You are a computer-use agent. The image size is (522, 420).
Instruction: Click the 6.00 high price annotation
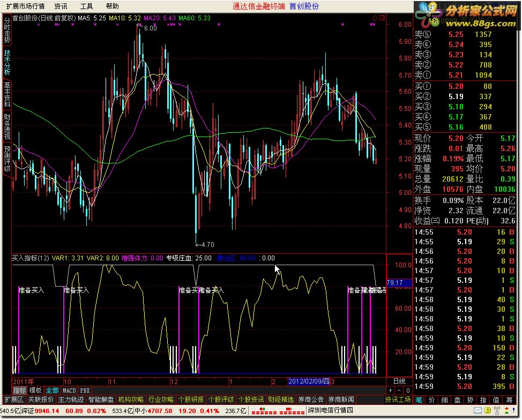(x=150, y=28)
